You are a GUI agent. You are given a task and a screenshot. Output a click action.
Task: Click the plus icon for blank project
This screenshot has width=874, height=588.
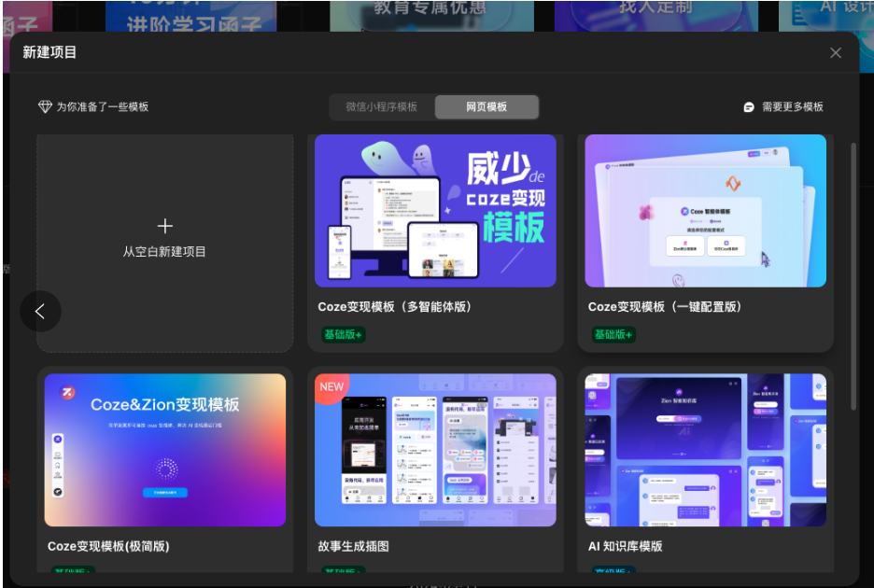click(165, 226)
